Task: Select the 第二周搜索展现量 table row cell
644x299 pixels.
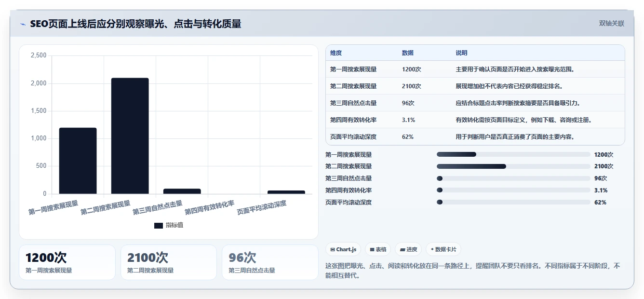Action: tap(353, 86)
